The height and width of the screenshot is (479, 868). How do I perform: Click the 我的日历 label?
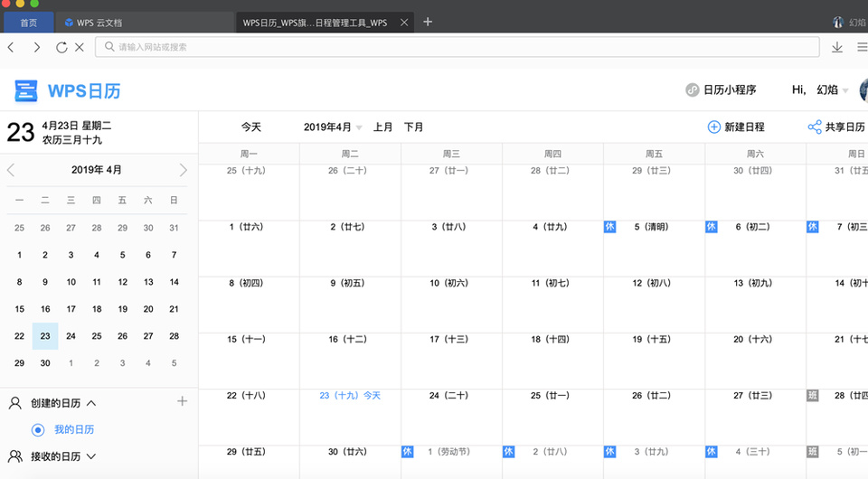coord(74,430)
